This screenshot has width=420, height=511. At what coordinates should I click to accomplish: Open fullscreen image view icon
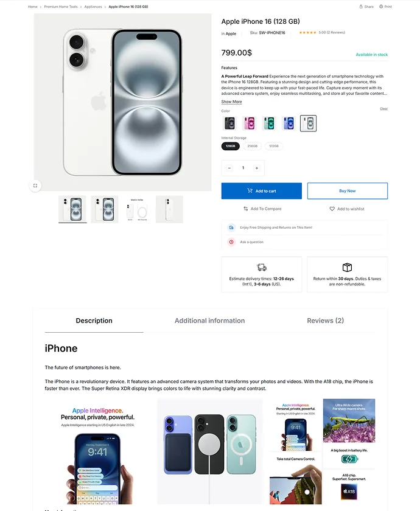pos(35,186)
